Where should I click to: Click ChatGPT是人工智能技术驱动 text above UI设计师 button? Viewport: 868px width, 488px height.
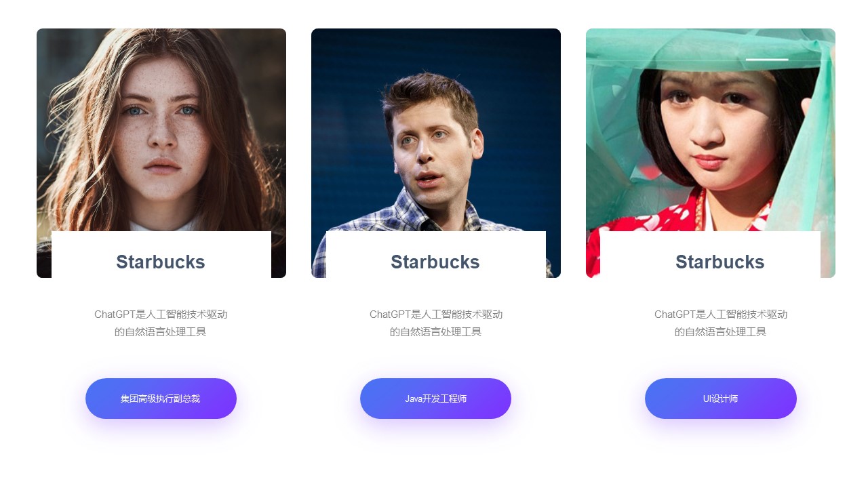click(721, 314)
